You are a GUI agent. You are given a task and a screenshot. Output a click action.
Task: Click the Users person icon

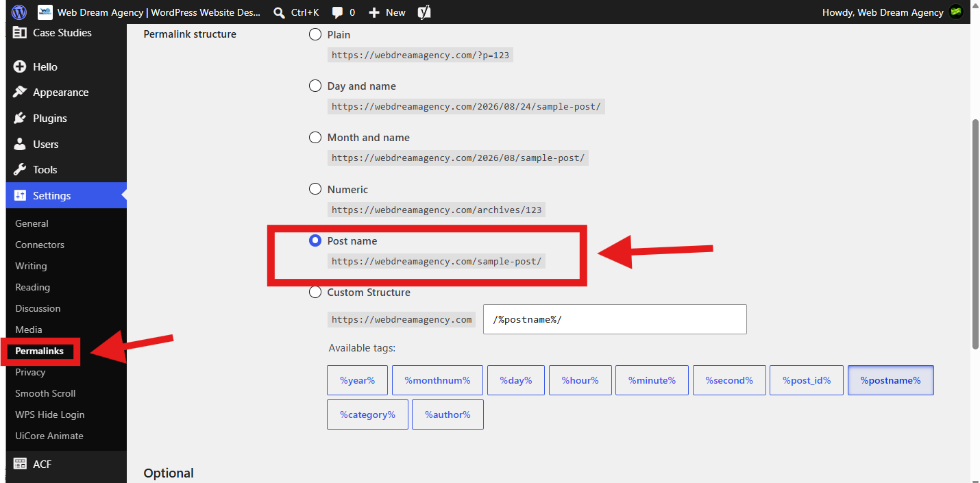[20, 144]
